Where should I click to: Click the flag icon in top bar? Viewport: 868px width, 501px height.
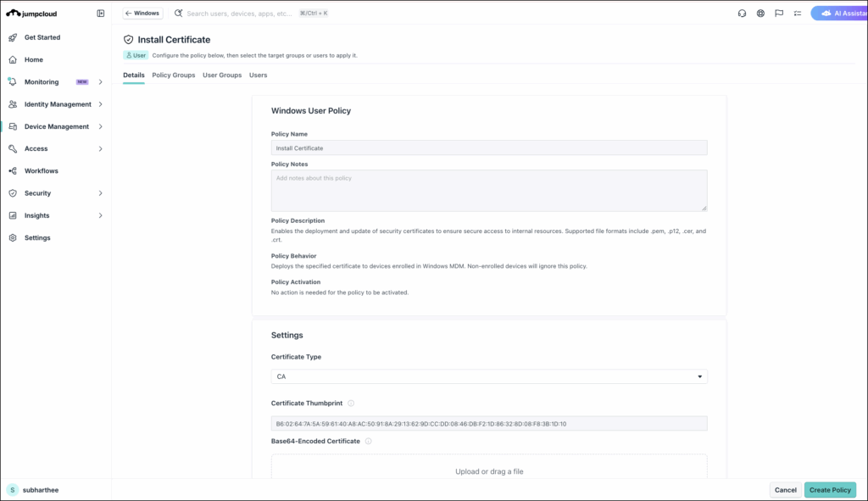779,14
